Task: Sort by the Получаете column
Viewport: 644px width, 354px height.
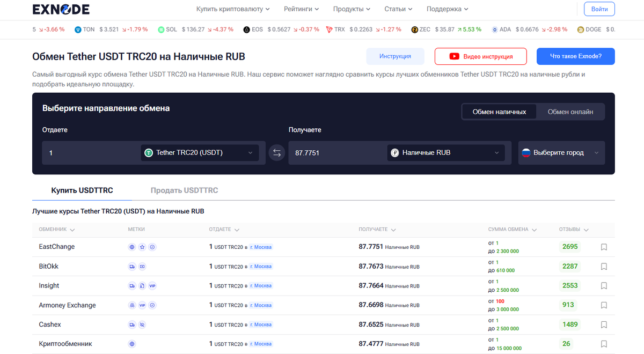Action: click(377, 230)
